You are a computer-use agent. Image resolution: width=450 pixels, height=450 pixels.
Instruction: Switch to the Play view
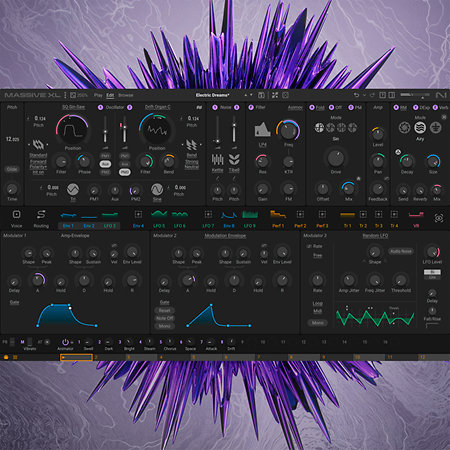coord(98,95)
